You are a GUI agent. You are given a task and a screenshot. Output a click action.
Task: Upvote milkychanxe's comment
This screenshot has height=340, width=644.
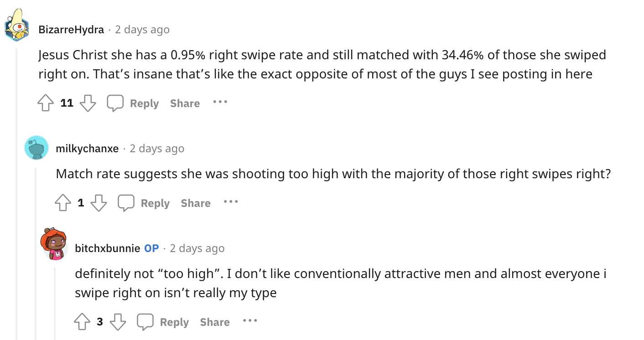(63, 203)
